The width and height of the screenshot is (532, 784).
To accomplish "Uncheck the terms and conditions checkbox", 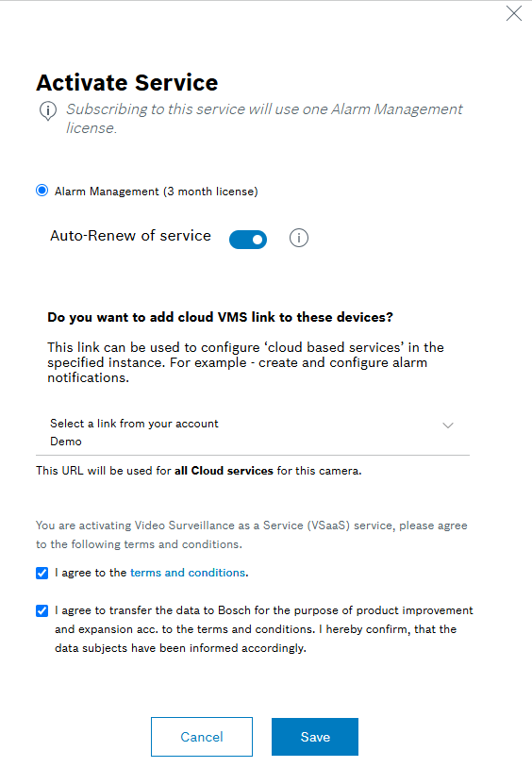I will (x=42, y=573).
